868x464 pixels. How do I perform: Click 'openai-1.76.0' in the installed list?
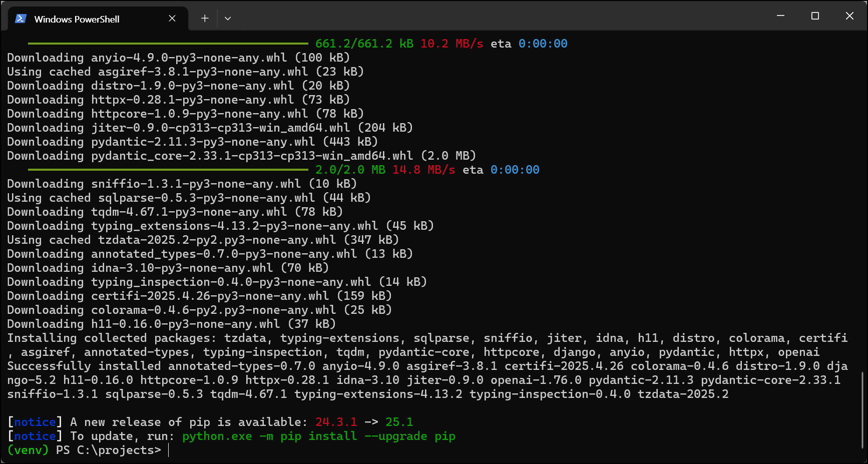point(536,380)
